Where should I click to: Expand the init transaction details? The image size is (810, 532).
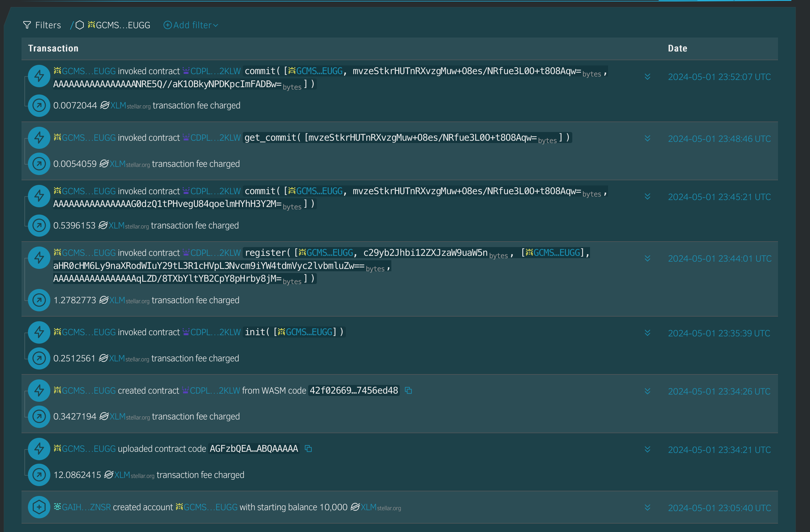click(647, 333)
